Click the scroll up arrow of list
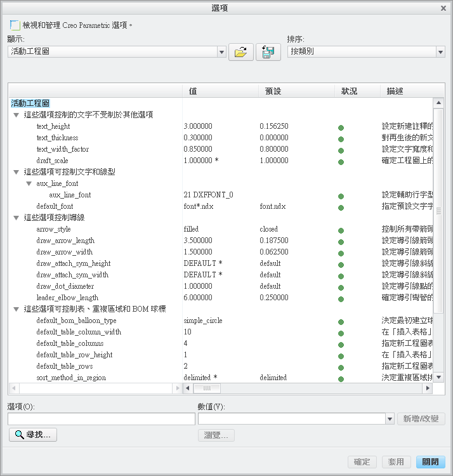The image size is (453, 476). tap(438, 103)
